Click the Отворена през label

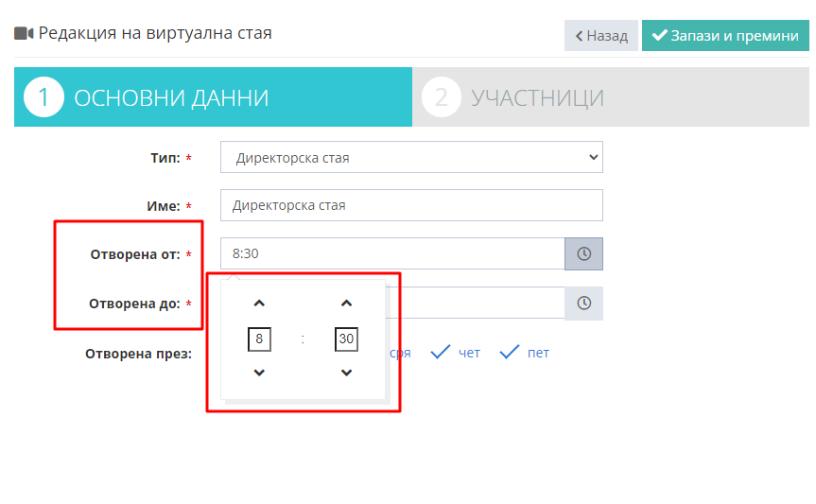click(138, 354)
